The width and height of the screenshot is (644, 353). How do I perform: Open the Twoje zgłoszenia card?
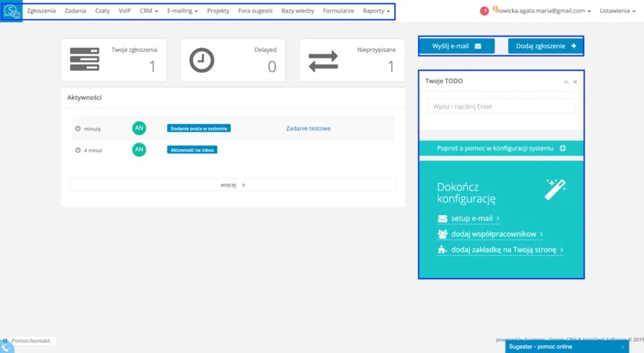(114, 60)
